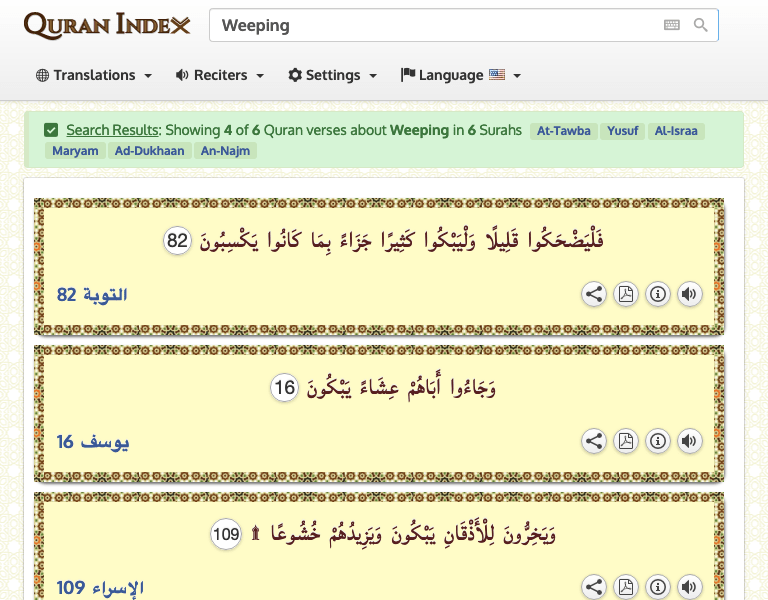The height and width of the screenshot is (600, 768).
Task: Open the virtual keyboard icon in search box
Action: tap(672, 26)
